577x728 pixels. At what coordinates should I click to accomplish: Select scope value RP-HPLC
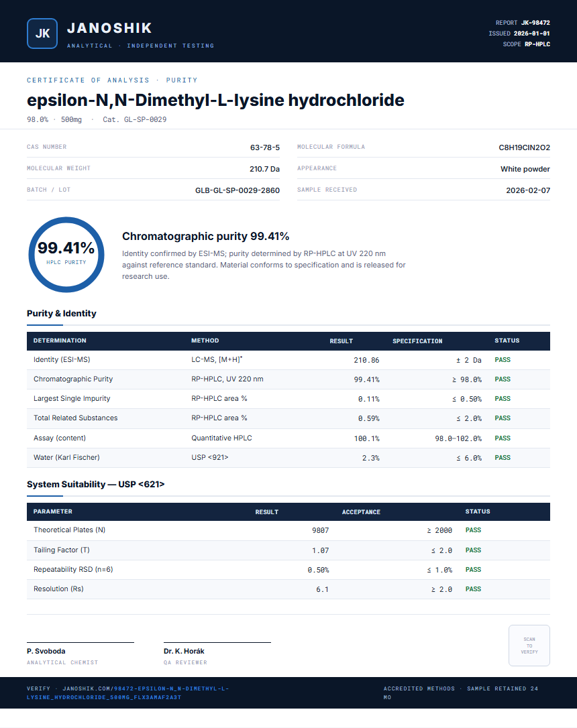click(x=537, y=44)
